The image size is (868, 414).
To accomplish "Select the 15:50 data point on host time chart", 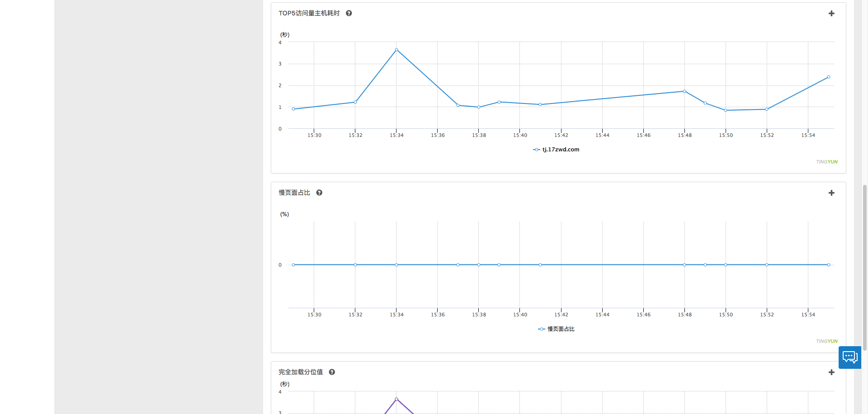I will coord(726,110).
